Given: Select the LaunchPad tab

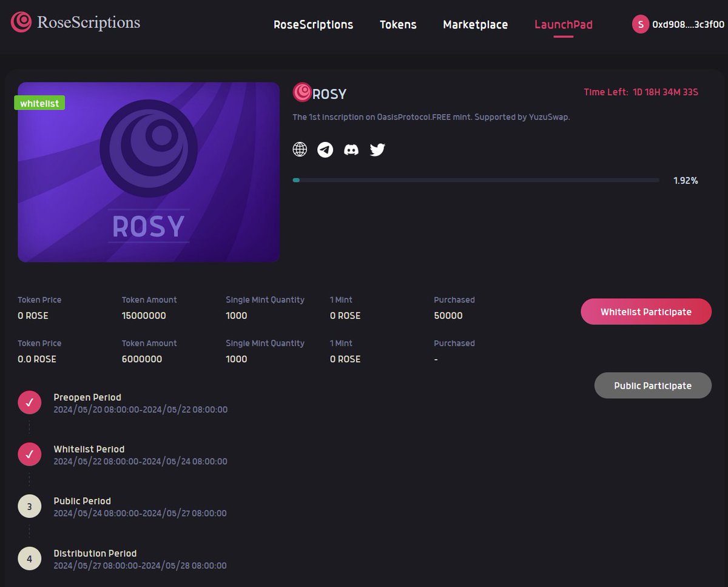Looking at the screenshot, I should pos(564,25).
